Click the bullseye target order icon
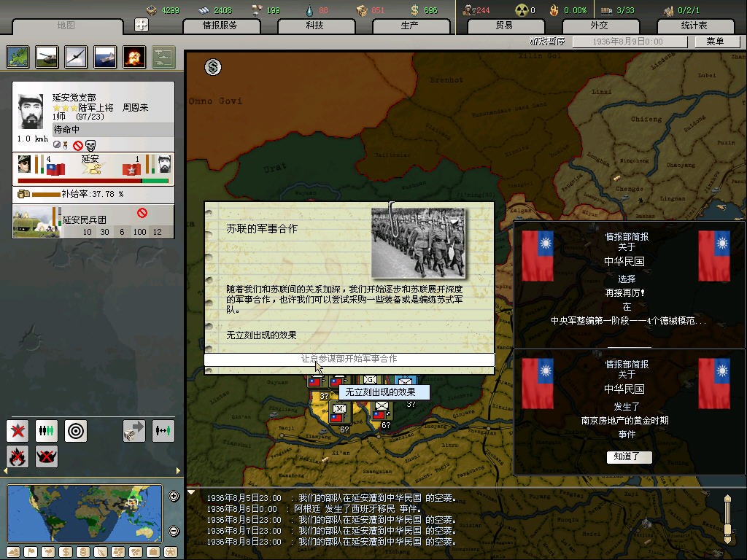 click(76, 431)
